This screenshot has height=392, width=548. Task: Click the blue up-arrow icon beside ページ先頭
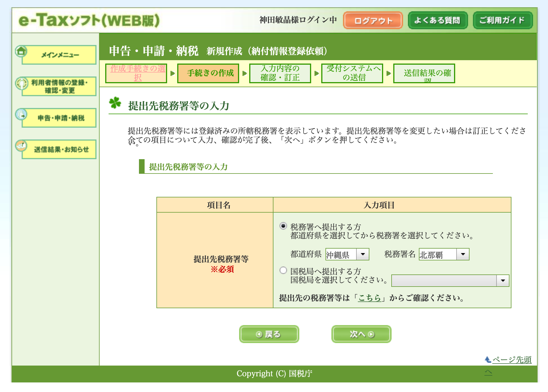[488, 359]
